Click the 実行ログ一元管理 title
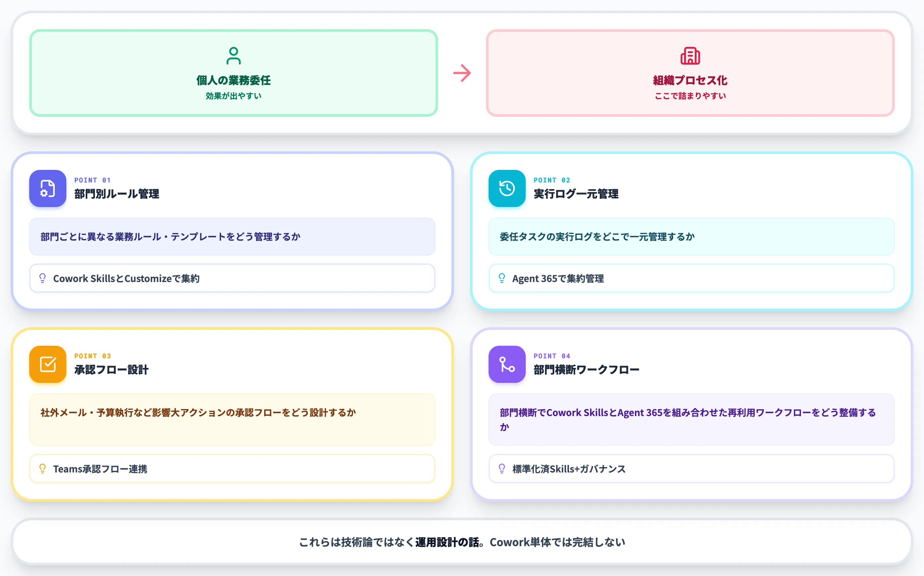 tap(576, 194)
